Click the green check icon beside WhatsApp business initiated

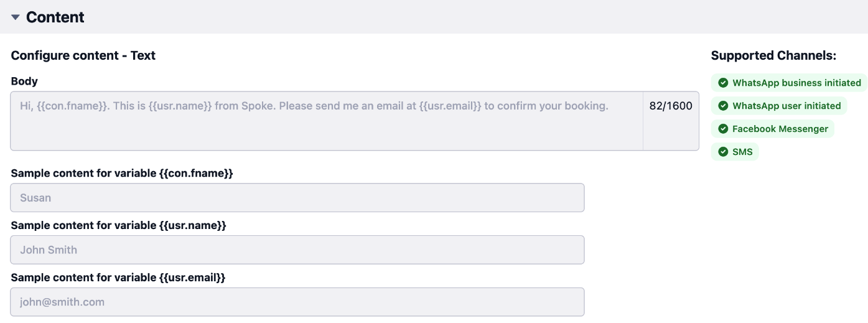pyautogui.click(x=723, y=83)
